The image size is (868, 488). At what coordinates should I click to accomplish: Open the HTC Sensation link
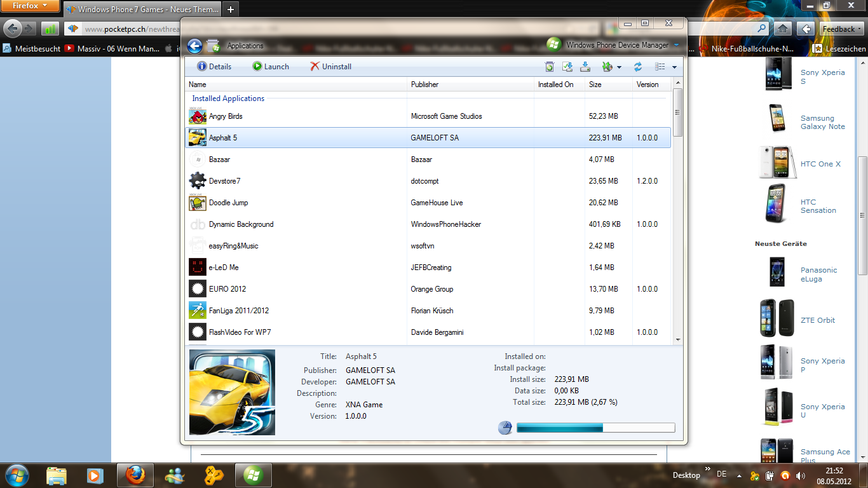click(818, 206)
